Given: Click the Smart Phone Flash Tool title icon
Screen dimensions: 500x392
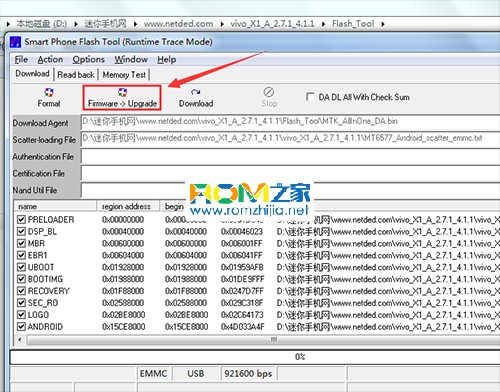Looking at the screenshot, I should (x=15, y=42).
